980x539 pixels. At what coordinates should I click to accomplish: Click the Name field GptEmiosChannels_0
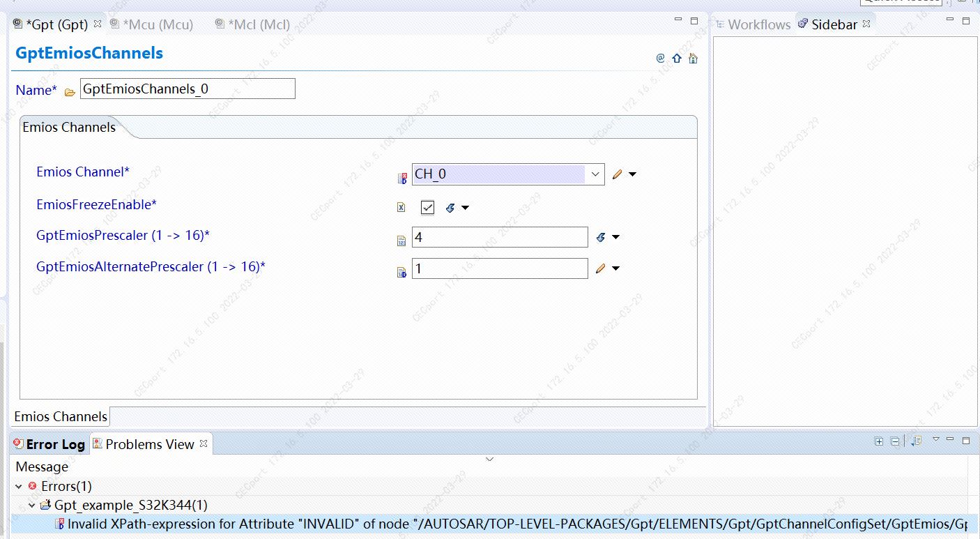187,89
